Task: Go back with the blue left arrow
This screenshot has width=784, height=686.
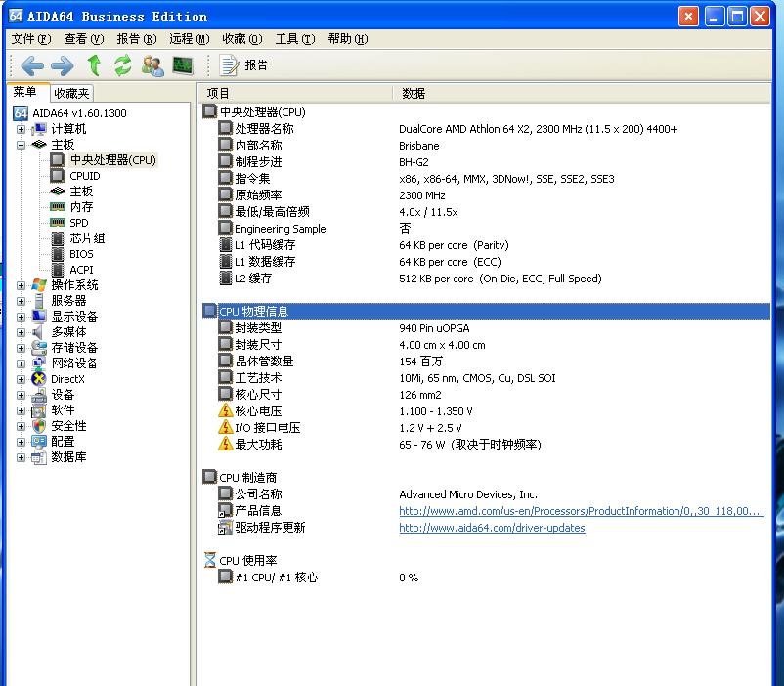Action: point(32,65)
